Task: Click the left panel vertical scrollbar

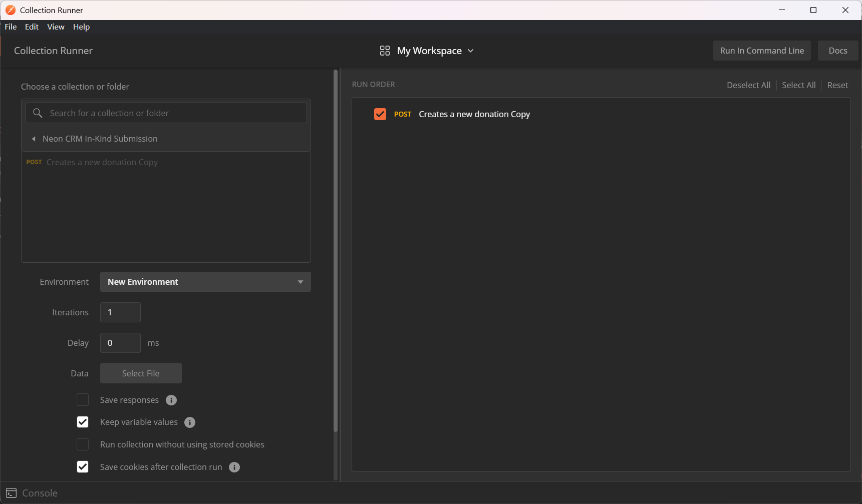Action: point(336,250)
